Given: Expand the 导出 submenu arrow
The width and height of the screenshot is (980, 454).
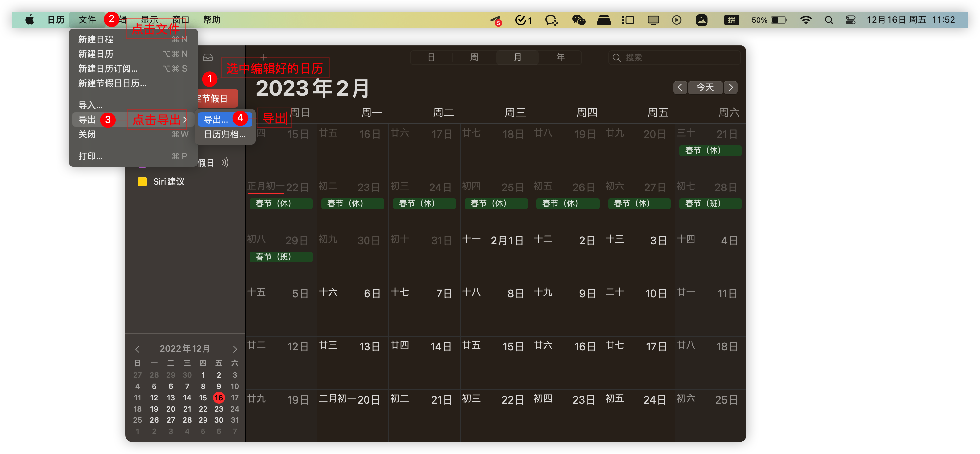Looking at the screenshot, I should tap(185, 120).
